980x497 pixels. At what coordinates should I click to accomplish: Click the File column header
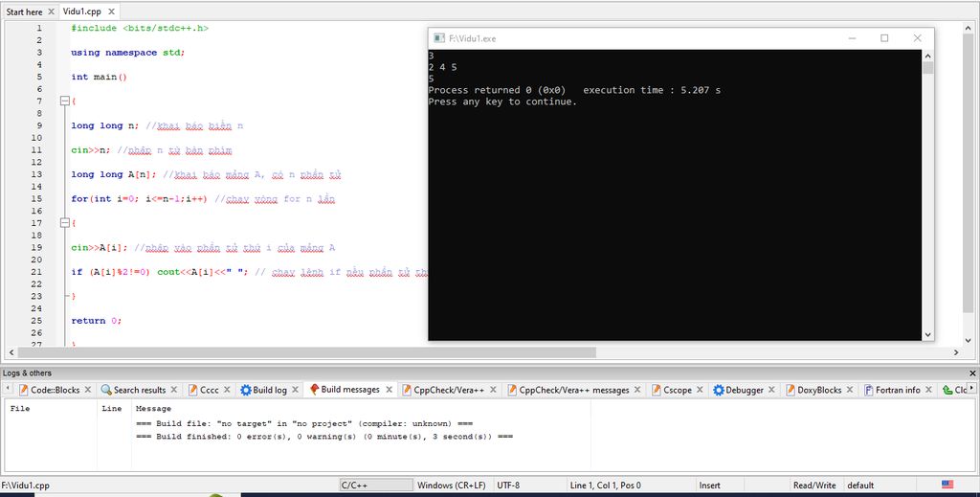20,408
